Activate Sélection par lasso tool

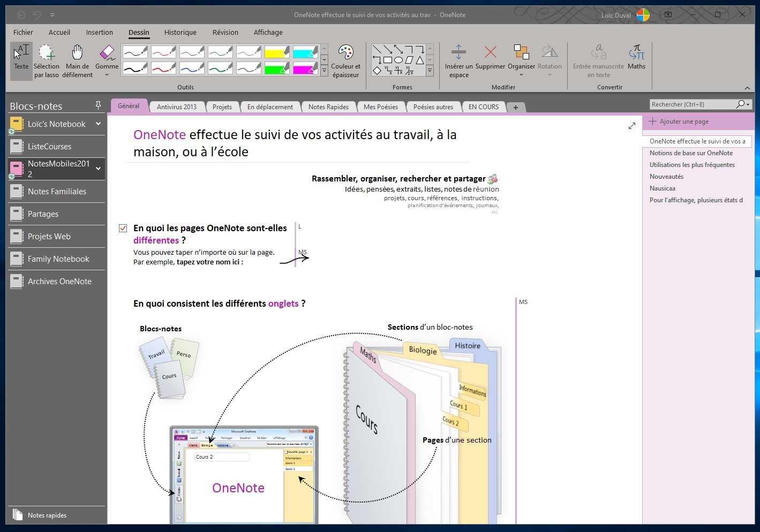(47, 61)
